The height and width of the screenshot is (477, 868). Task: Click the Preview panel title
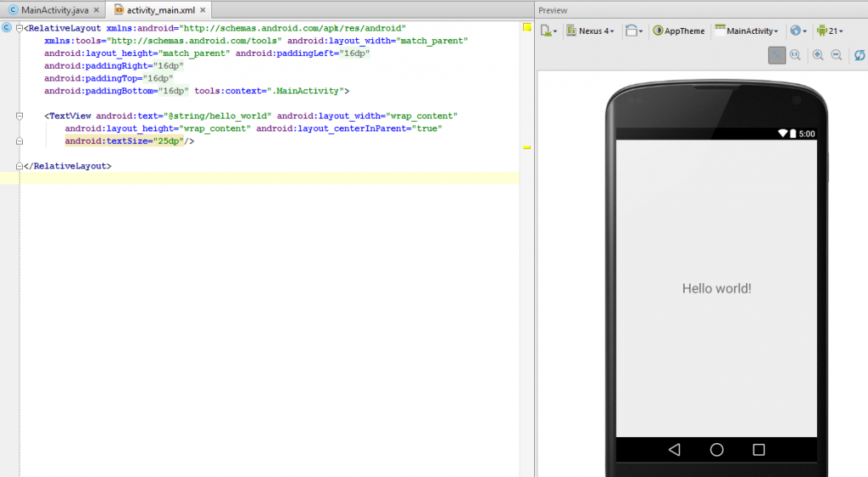click(x=553, y=10)
